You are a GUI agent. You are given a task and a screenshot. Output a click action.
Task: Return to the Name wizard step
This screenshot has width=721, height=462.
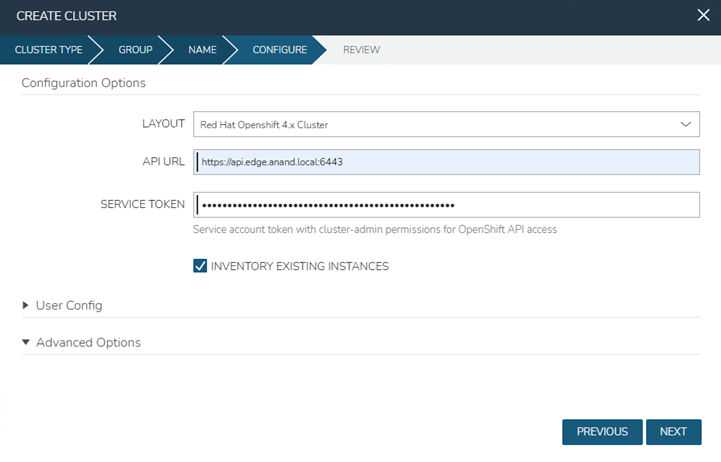pyautogui.click(x=202, y=50)
